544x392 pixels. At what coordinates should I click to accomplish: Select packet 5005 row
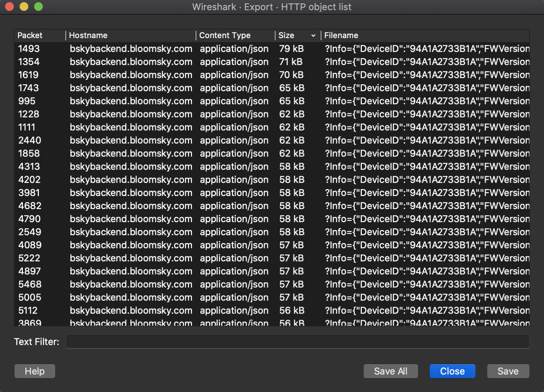[272, 297]
